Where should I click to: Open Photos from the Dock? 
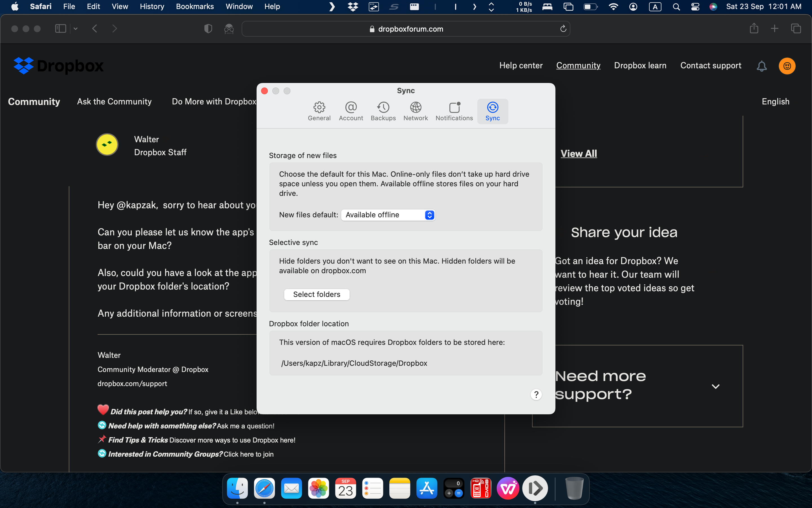(x=318, y=488)
